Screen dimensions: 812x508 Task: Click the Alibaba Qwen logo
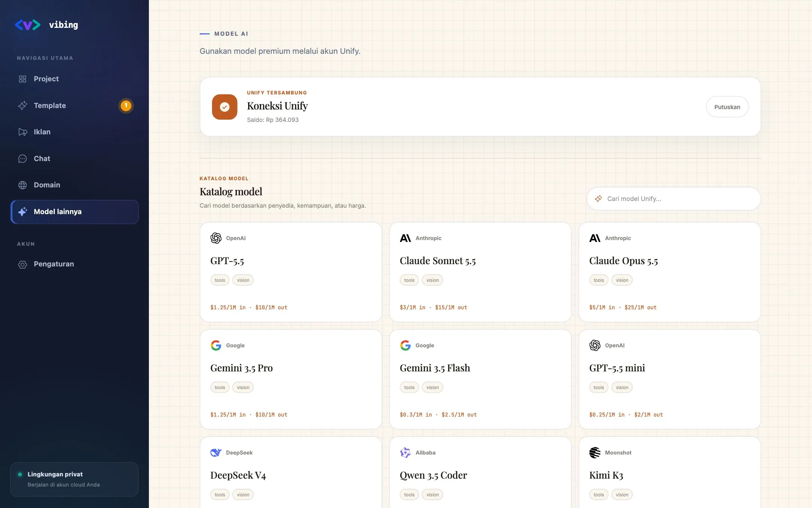point(405,453)
